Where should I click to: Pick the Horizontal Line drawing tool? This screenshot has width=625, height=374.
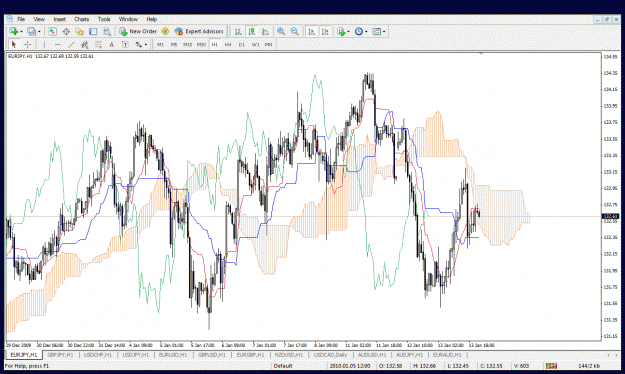pyautogui.click(x=58, y=44)
